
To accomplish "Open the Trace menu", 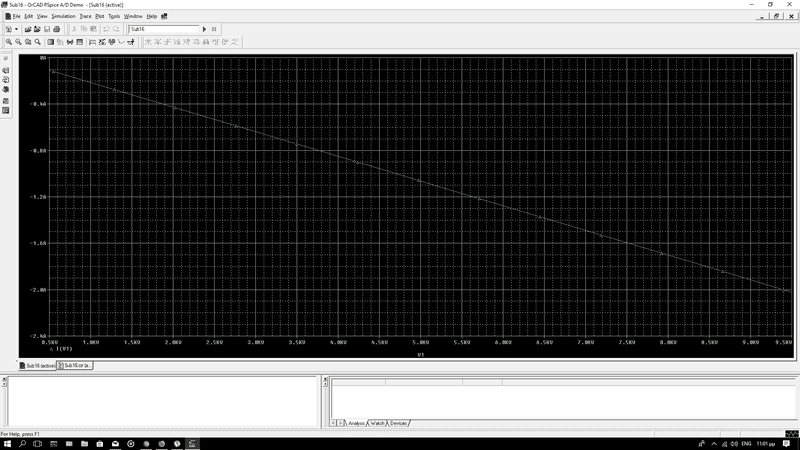I will tap(85, 16).
